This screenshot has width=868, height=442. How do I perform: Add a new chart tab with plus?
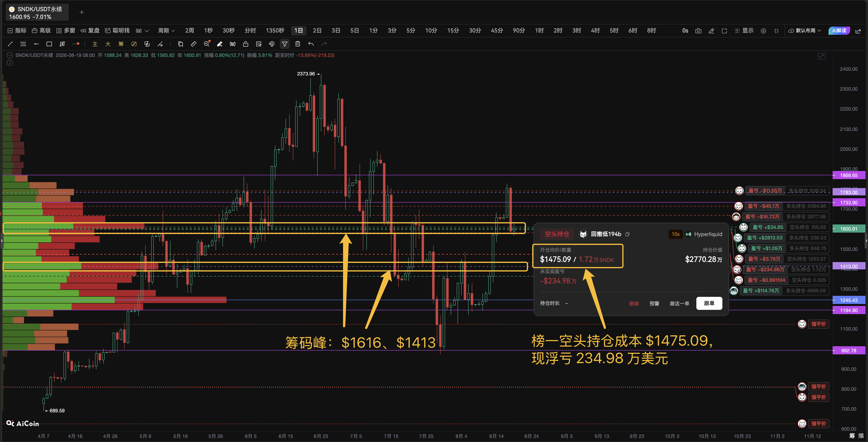click(82, 12)
